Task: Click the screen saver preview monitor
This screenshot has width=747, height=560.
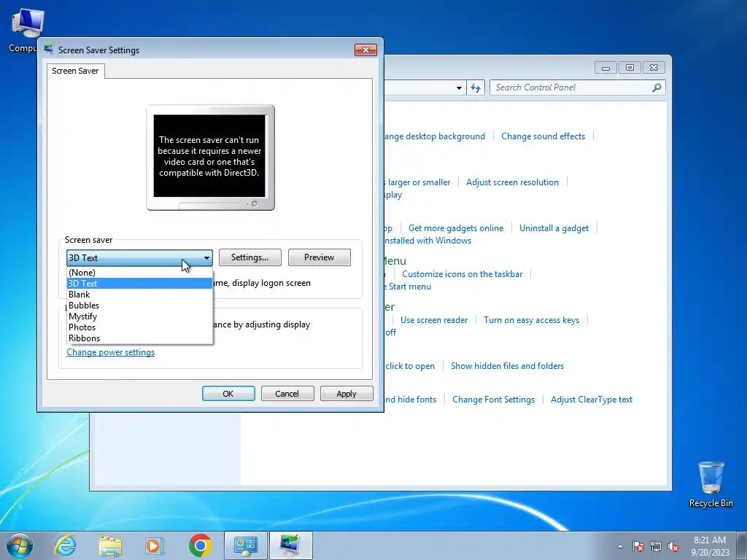Action: tap(210, 157)
